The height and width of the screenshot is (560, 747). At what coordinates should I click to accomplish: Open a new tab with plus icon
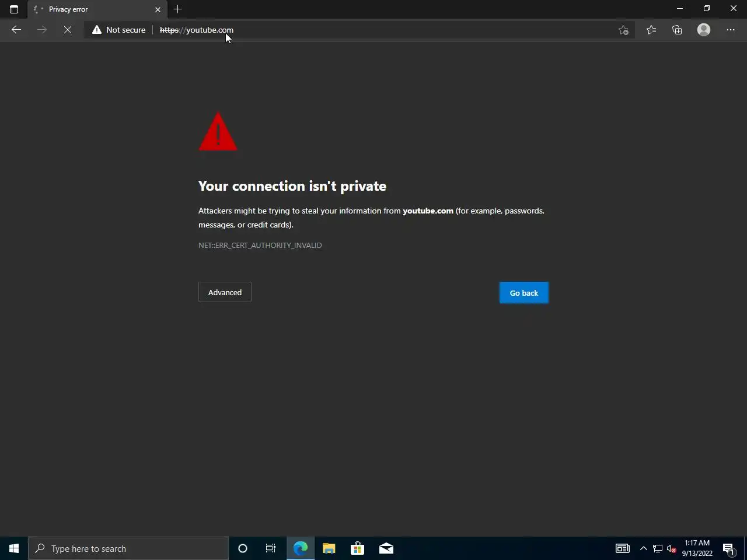178,9
